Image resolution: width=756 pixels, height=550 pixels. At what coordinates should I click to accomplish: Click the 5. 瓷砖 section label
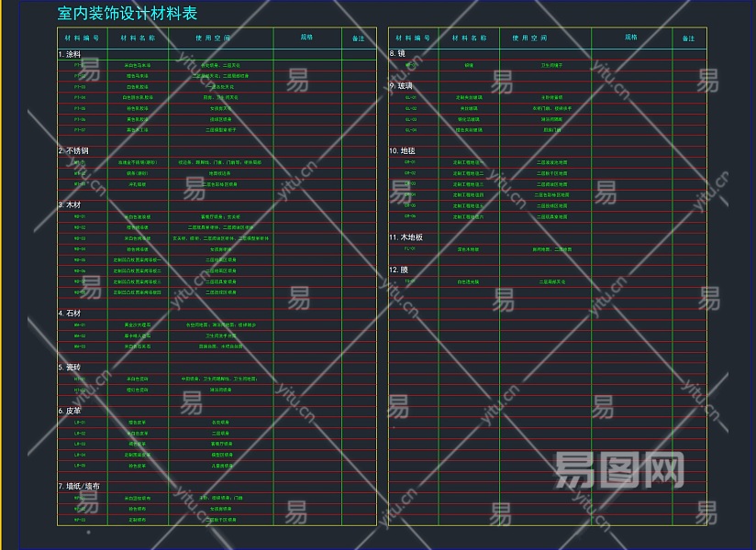[x=70, y=368]
